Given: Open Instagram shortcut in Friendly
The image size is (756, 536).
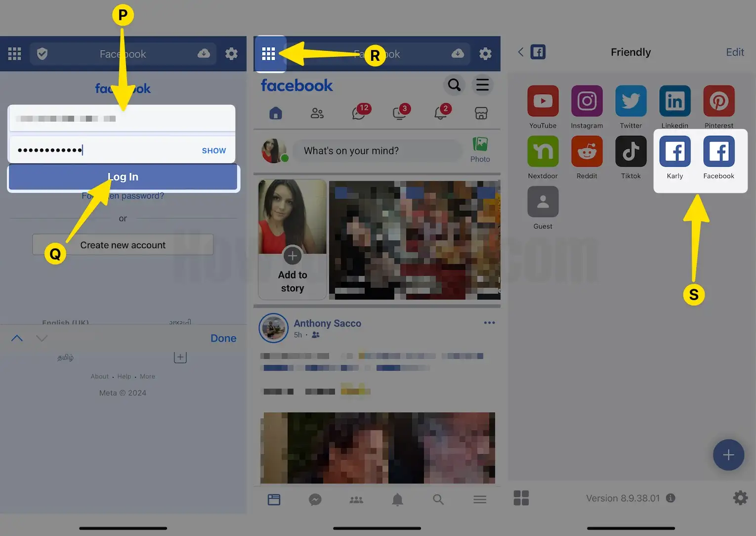Looking at the screenshot, I should click(x=587, y=101).
